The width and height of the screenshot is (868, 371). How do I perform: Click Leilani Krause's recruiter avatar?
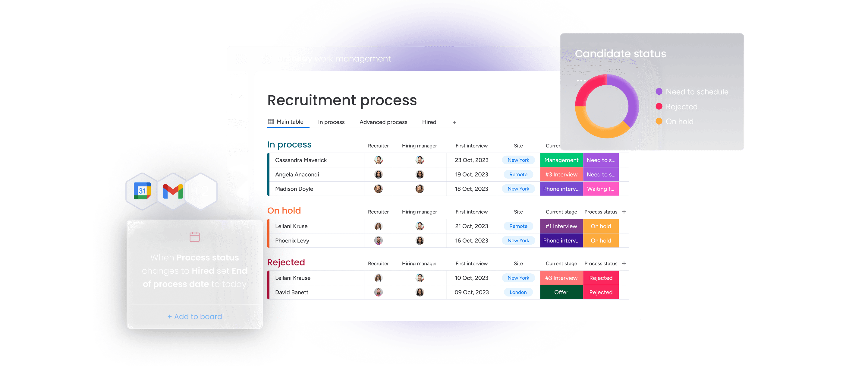[379, 278]
